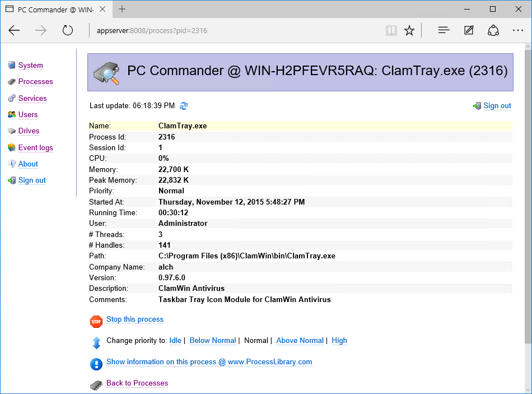Image resolution: width=532 pixels, height=394 pixels.
Task: Open the Share icon in browser toolbar
Action: (493, 31)
